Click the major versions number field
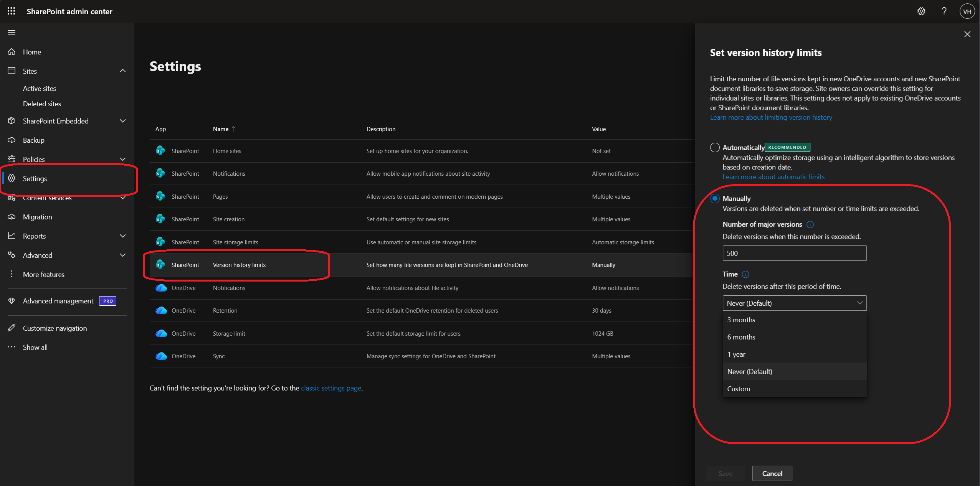 click(x=794, y=253)
